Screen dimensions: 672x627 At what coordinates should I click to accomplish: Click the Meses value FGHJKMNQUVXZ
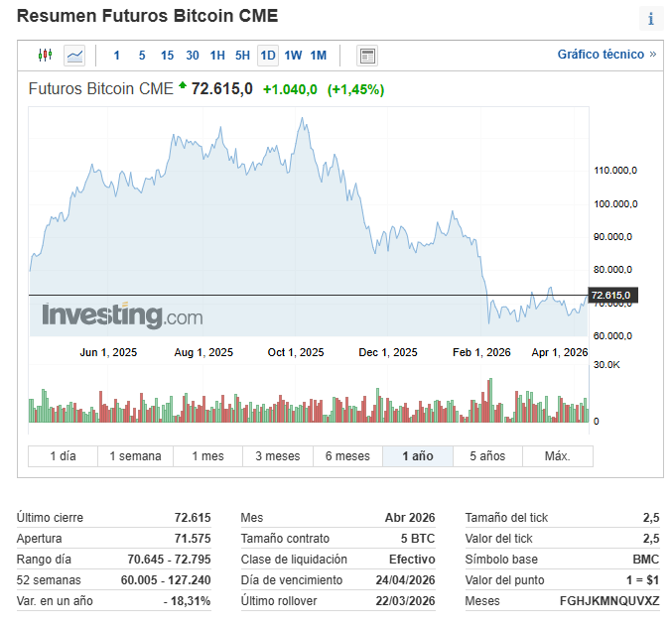point(609,601)
